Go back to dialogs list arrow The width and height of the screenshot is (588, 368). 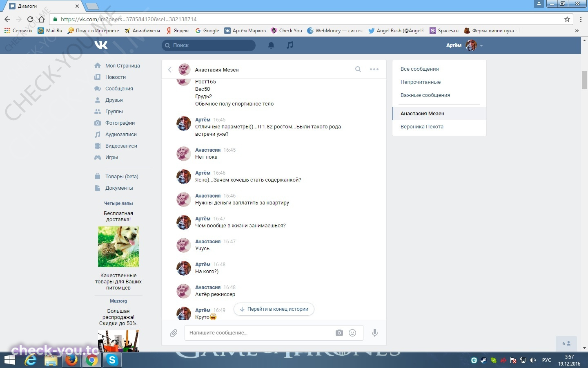(170, 70)
